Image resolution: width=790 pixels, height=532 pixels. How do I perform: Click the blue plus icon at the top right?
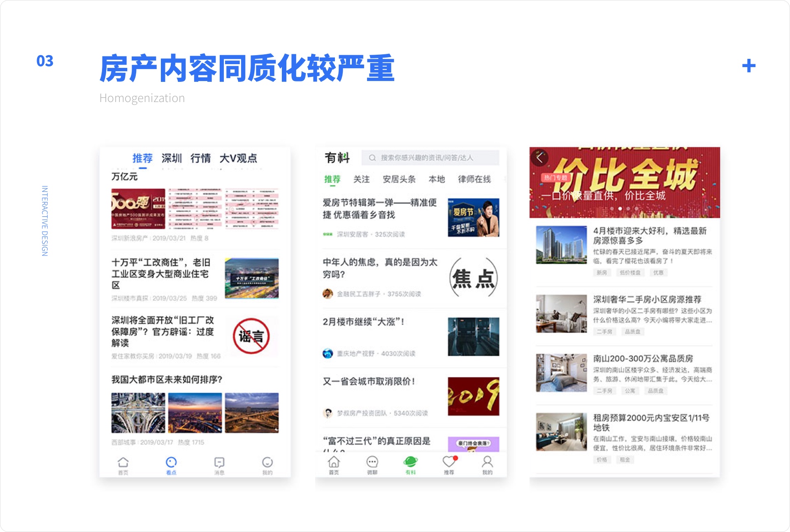749,66
